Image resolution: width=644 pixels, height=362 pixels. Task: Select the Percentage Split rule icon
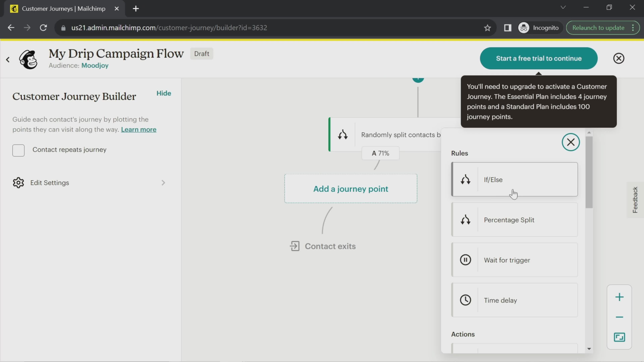(x=466, y=220)
